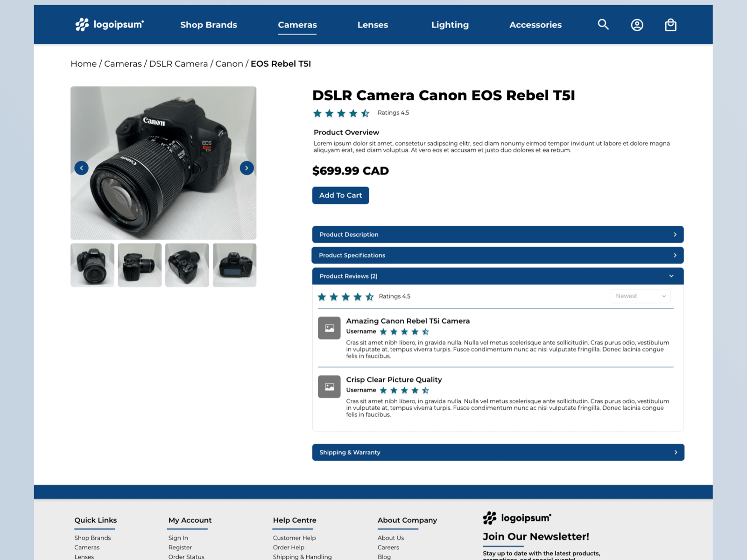This screenshot has height=560, width=747.
Task: Click stars of Amazing Canon Rebel review
Action: tap(404, 332)
